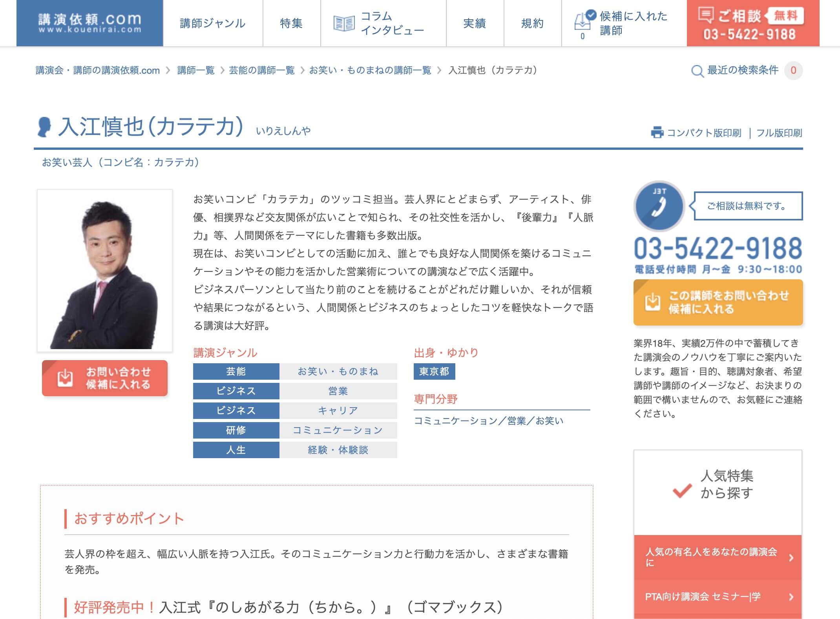
Task: Click the ご相談 無料 header button
Action: pyautogui.click(x=753, y=23)
